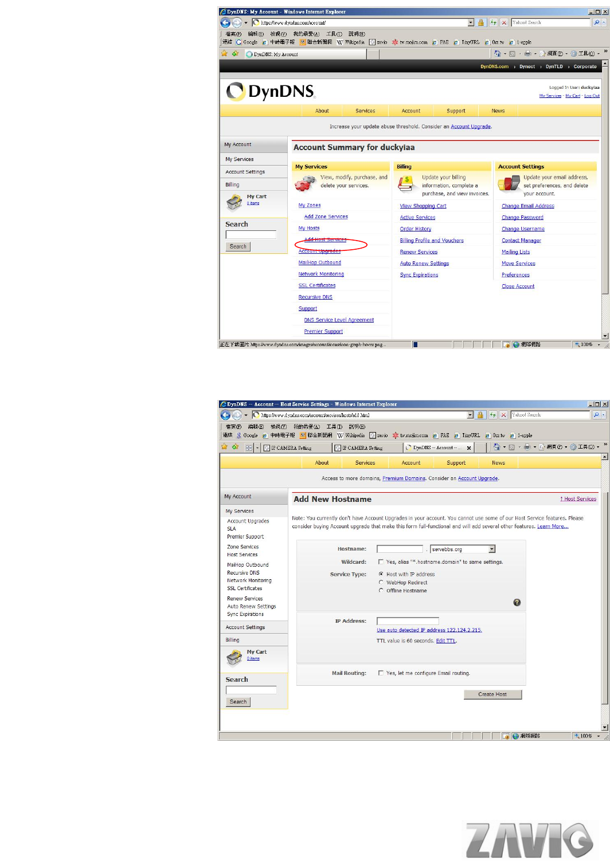Open tab list dropdown in Host Service Settings window
The height and width of the screenshot is (868, 610).
(x=257, y=447)
